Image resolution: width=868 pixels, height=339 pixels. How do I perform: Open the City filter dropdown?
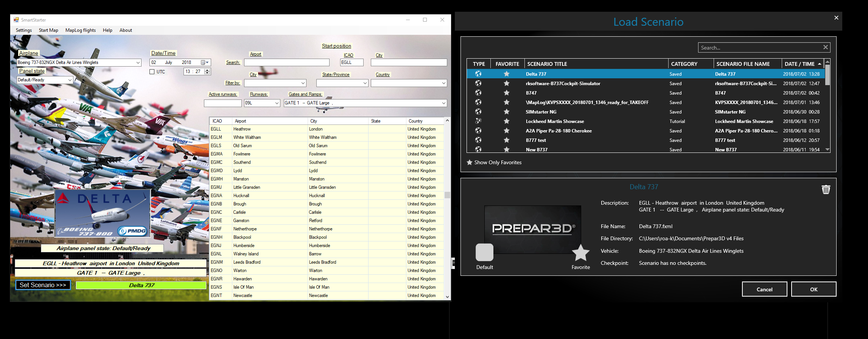click(x=303, y=83)
